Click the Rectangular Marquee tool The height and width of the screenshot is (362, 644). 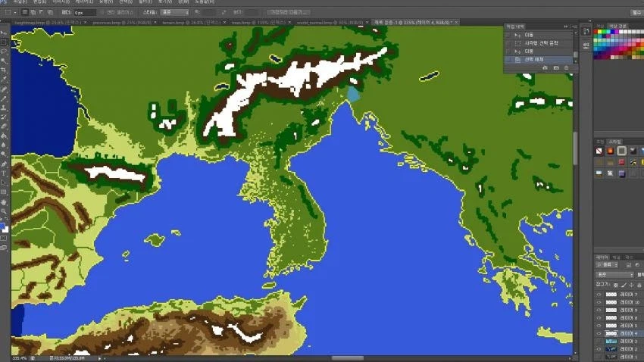5,42
